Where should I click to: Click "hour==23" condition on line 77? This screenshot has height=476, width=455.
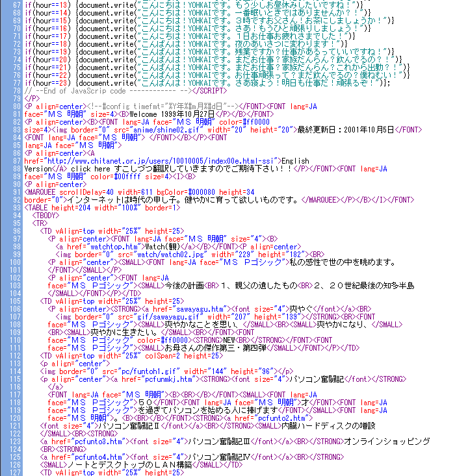tap(51, 83)
